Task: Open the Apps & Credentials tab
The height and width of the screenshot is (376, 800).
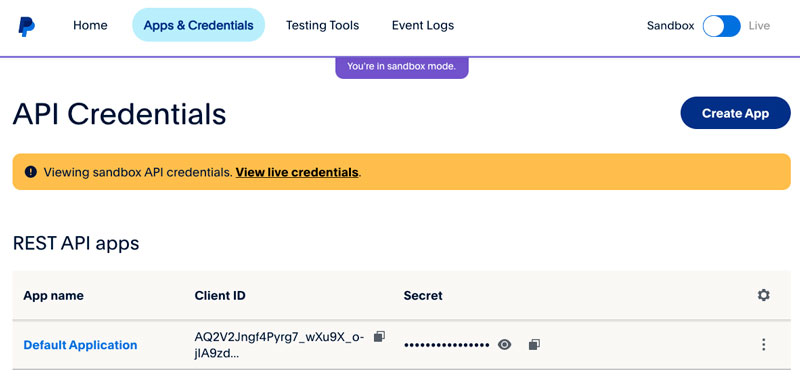Action: 198,25
